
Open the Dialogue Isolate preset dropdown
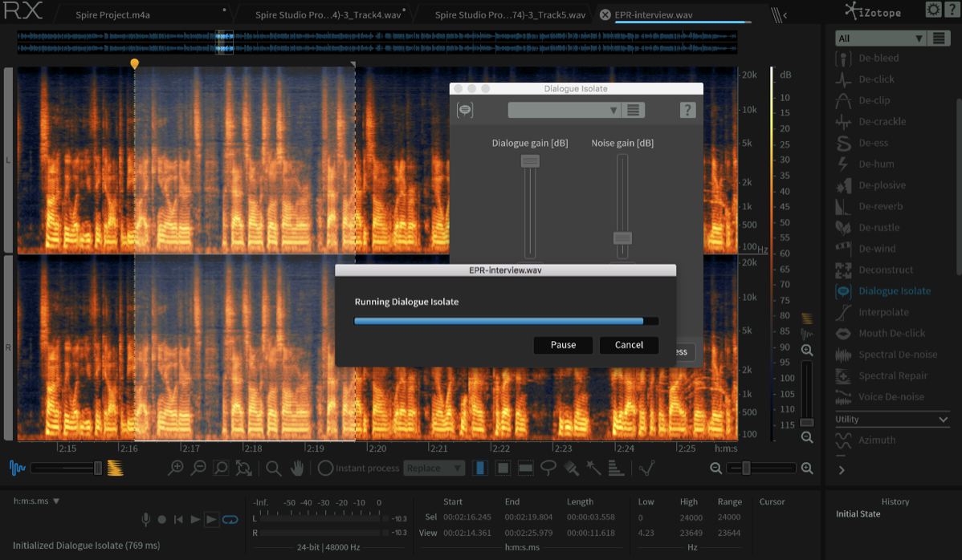(x=565, y=110)
